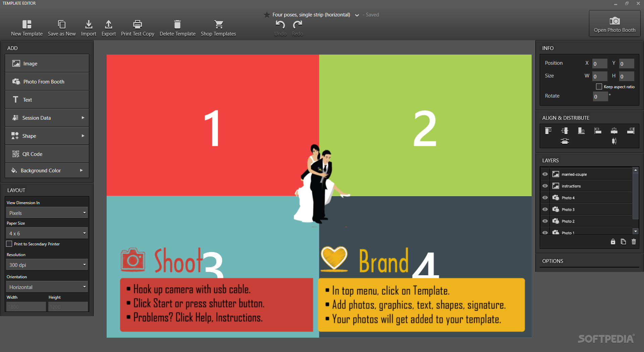Expand the Shape submenu

click(x=83, y=136)
